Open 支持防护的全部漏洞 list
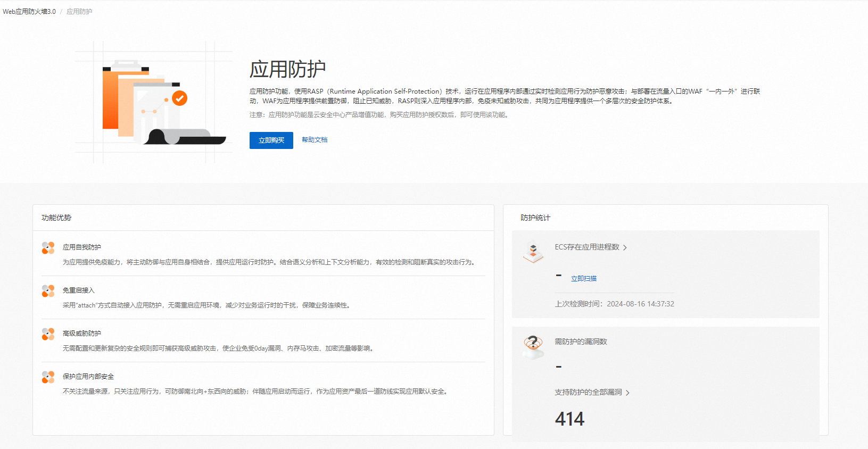Image resolution: width=868 pixels, height=449 pixels. 588,392
